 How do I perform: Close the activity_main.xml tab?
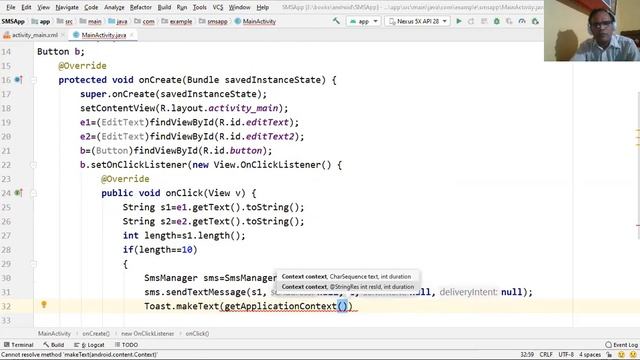pyautogui.click(x=63, y=35)
